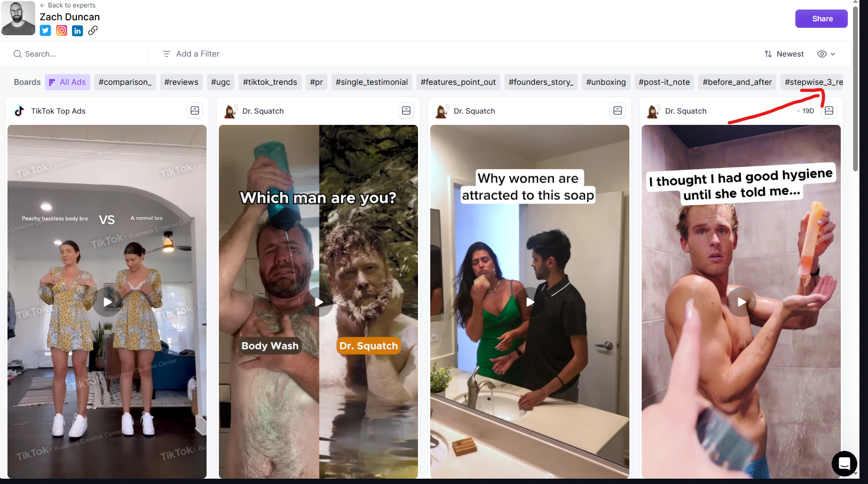Change the Newest sort order
This screenshot has width=868, height=484.
pyautogui.click(x=784, y=54)
